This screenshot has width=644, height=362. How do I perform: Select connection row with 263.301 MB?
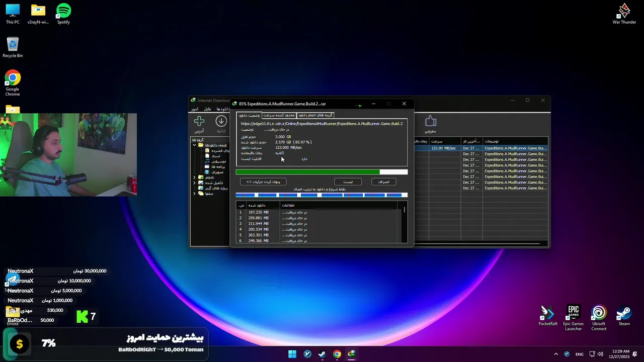click(317, 235)
